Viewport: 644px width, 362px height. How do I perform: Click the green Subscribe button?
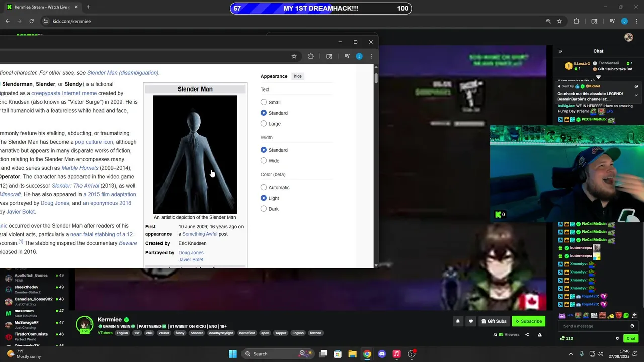coord(528,321)
